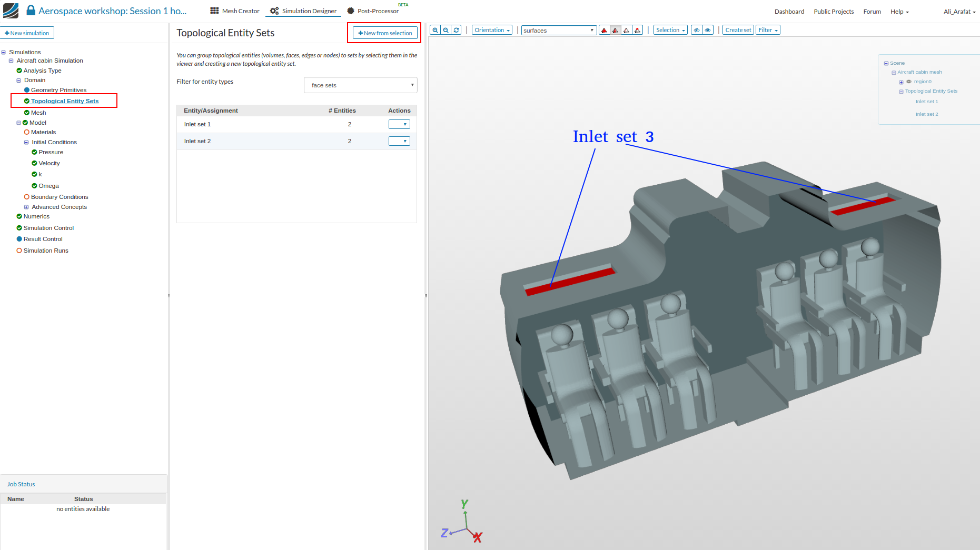Click the Create set button

pyautogui.click(x=738, y=30)
